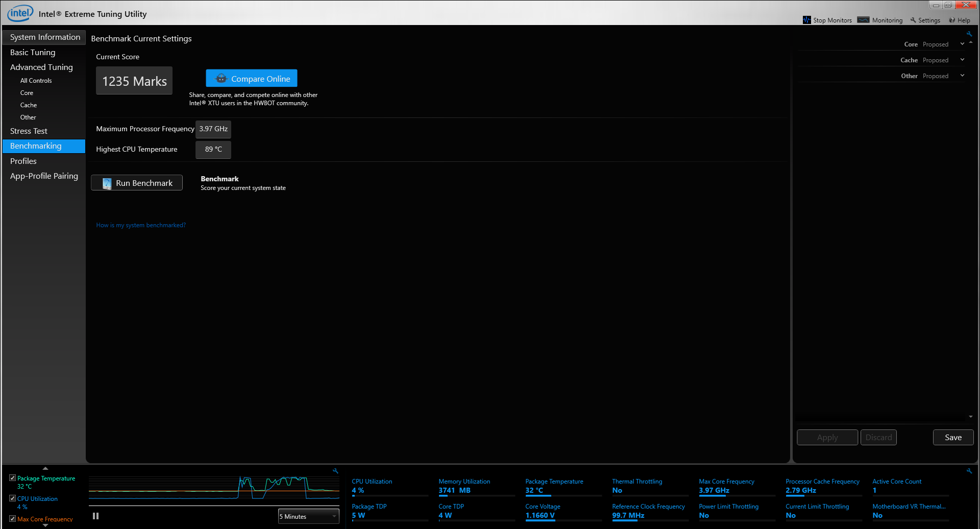Click the Help question mark icon
980x529 pixels.
[x=952, y=20]
